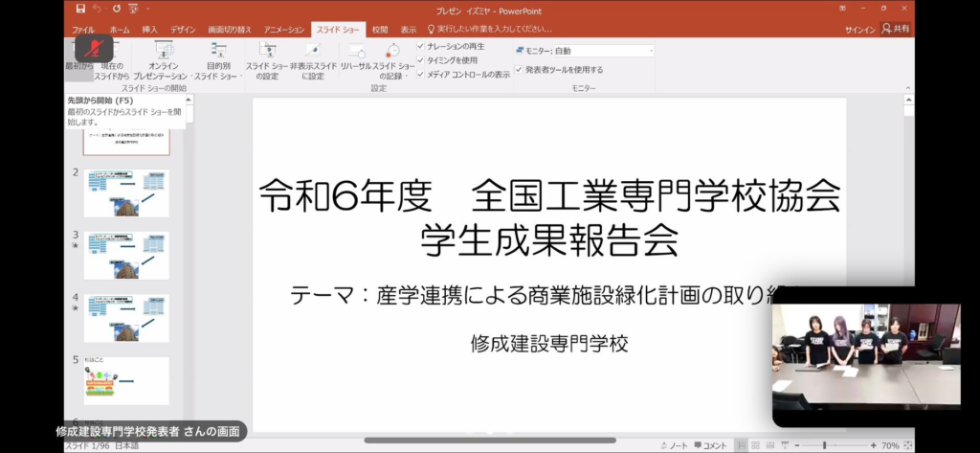The height and width of the screenshot is (453, 980).
Task: Click サインイン to sign in
Action: [858, 30]
